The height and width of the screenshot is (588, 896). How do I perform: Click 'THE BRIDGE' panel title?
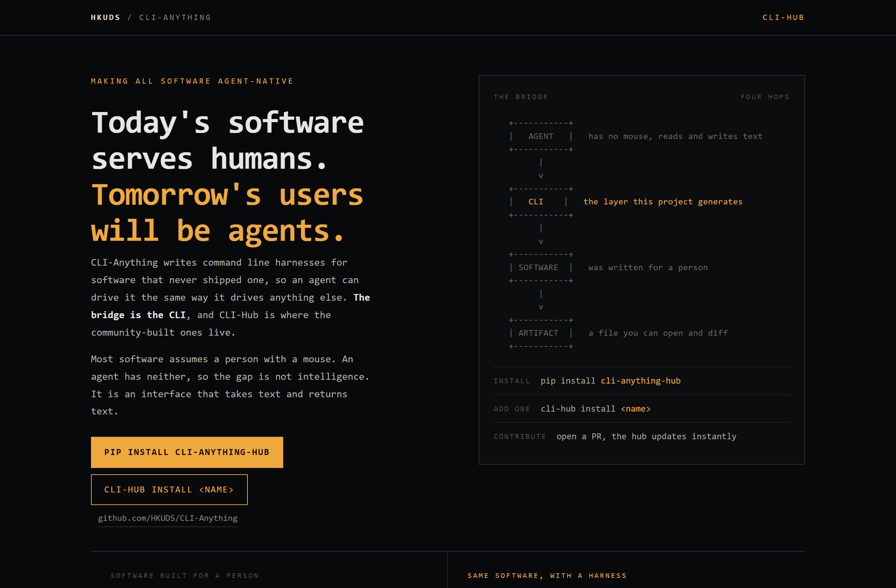tap(521, 97)
